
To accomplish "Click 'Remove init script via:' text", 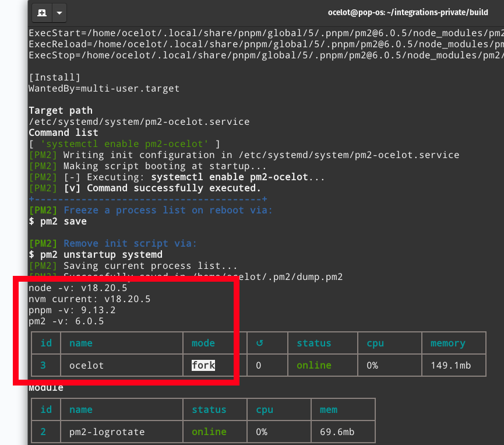I will pos(130,243).
